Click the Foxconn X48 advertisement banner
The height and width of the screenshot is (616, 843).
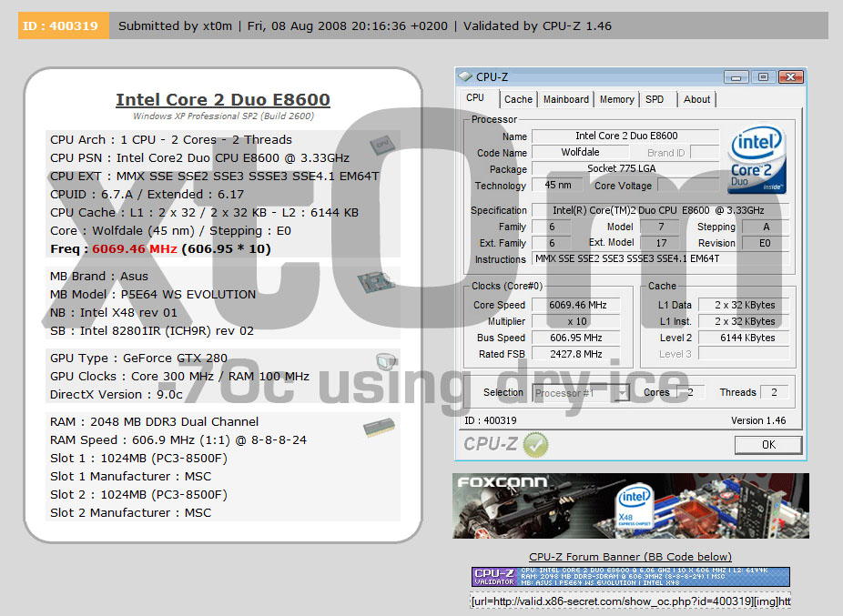pyautogui.click(x=631, y=506)
